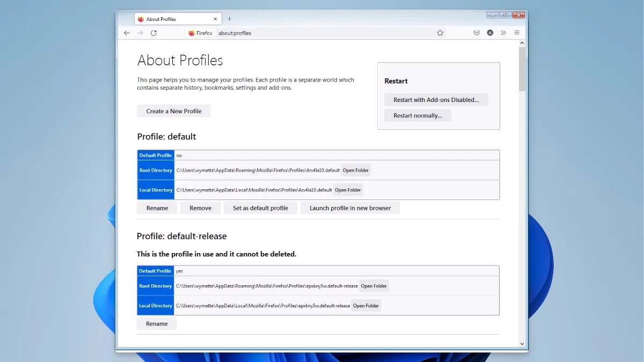Open the hamburger application menu
The width and height of the screenshot is (644, 362).
[517, 33]
